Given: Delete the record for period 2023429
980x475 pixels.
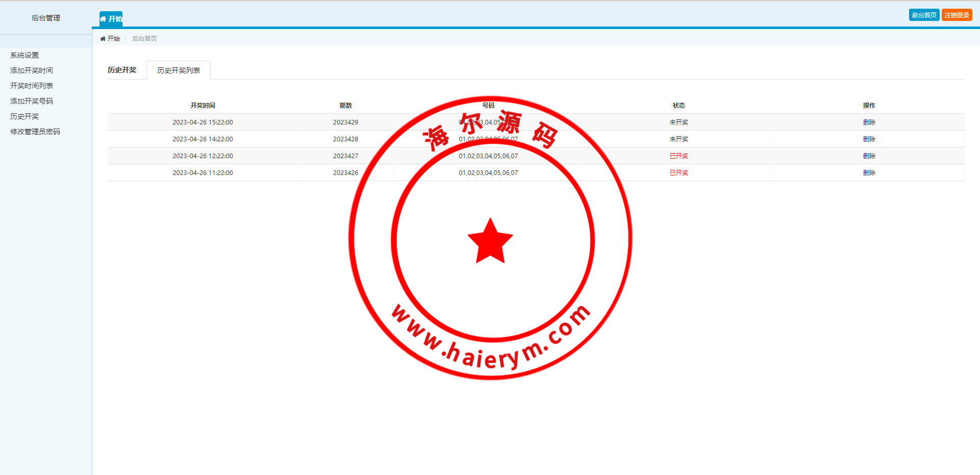Looking at the screenshot, I should [869, 122].
